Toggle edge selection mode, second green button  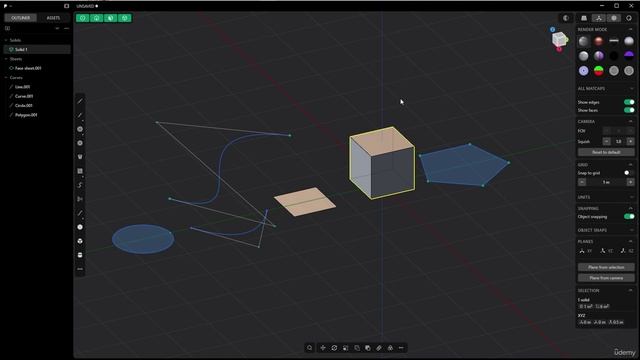[97, 18]
